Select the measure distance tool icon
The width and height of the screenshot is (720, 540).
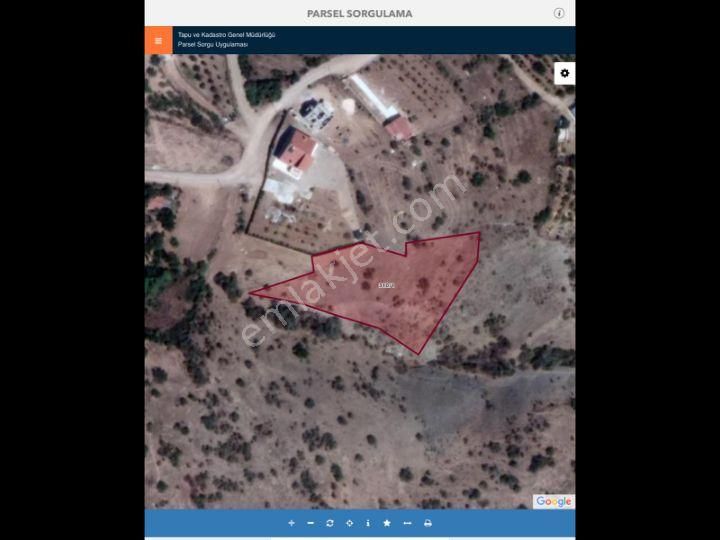point(407,523)
